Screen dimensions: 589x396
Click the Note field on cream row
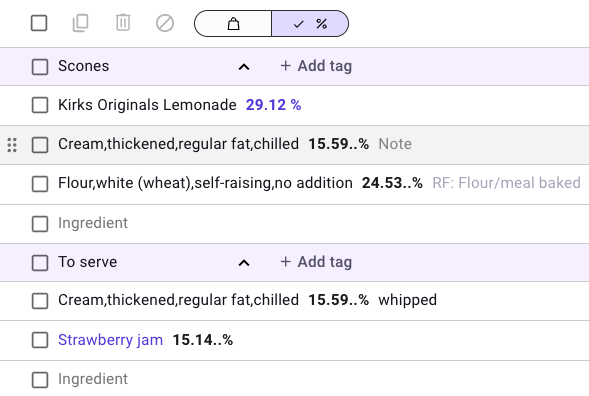[395, 144]
